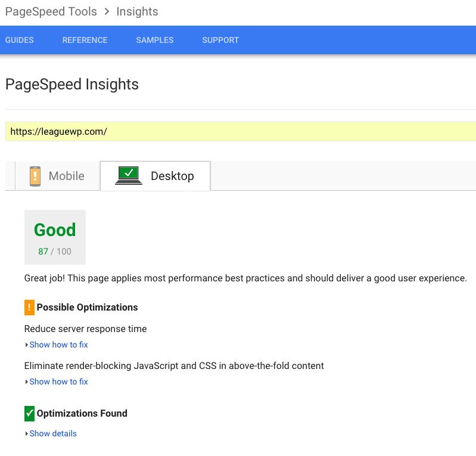Screen dimensions: 476x456
Task: Open the Support menu item
Action: click(x=220, y=40)
